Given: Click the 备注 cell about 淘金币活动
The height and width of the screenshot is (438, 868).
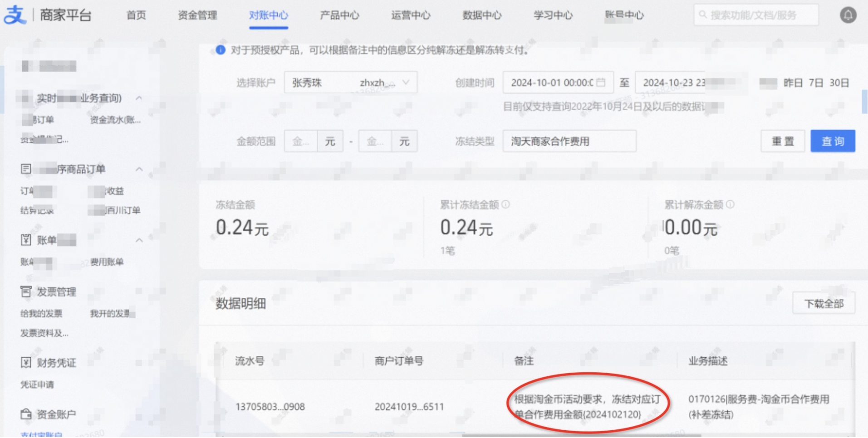Looking at the screenshot, I should pyautogui.click(x=587, y=407).
